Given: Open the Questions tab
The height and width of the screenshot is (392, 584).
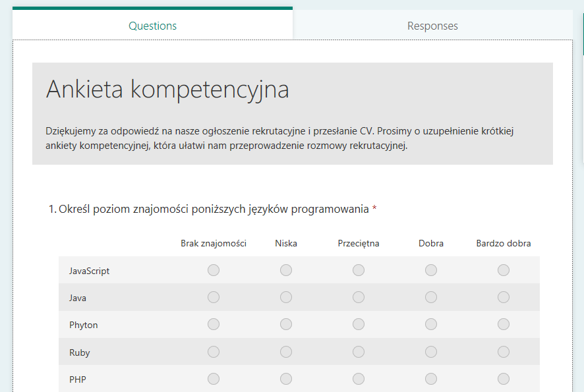Looking at the screenshot, I should click(x=152, y=26).
